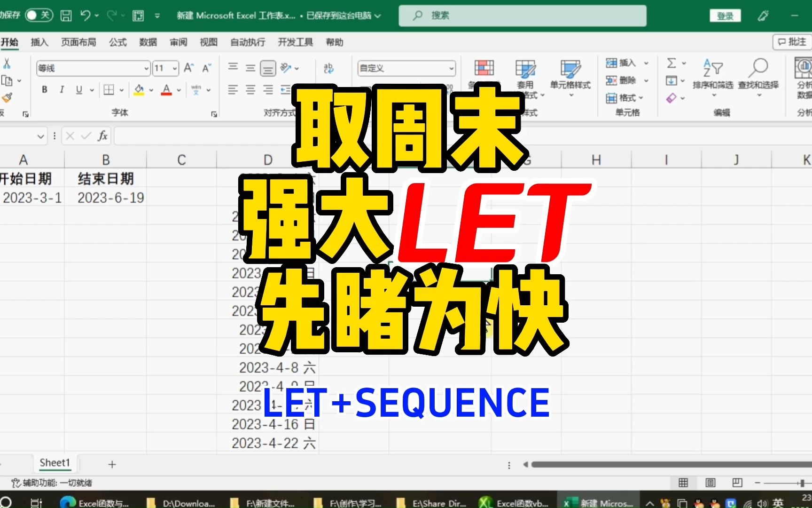812x508 pixels.
Task: Open Find and Select menu
Action: (758, 78)
